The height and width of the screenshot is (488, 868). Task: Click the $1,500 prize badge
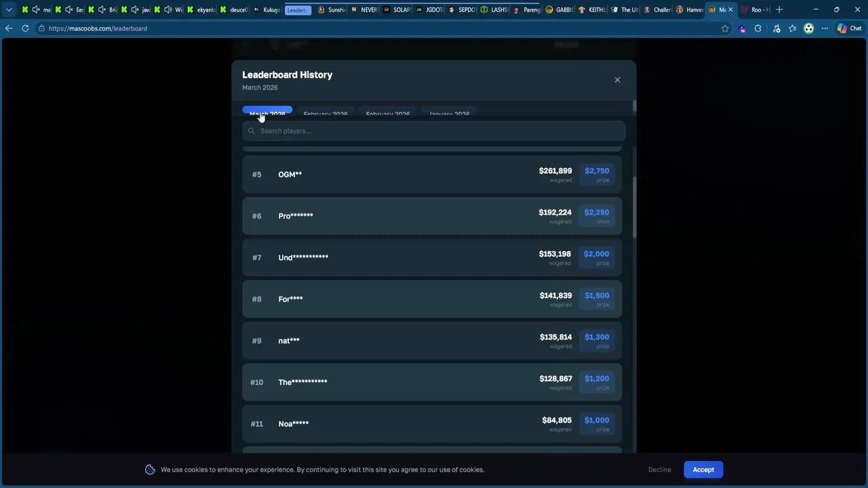point(597,299)
